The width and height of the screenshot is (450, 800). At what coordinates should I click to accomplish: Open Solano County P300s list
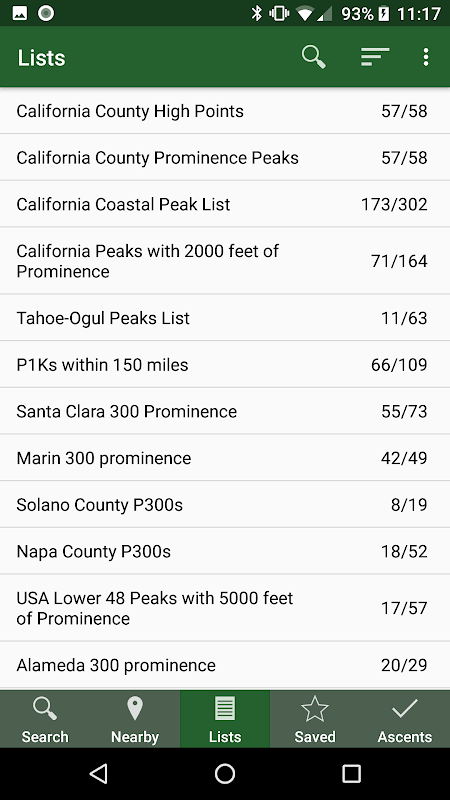(x=225, y=505)
